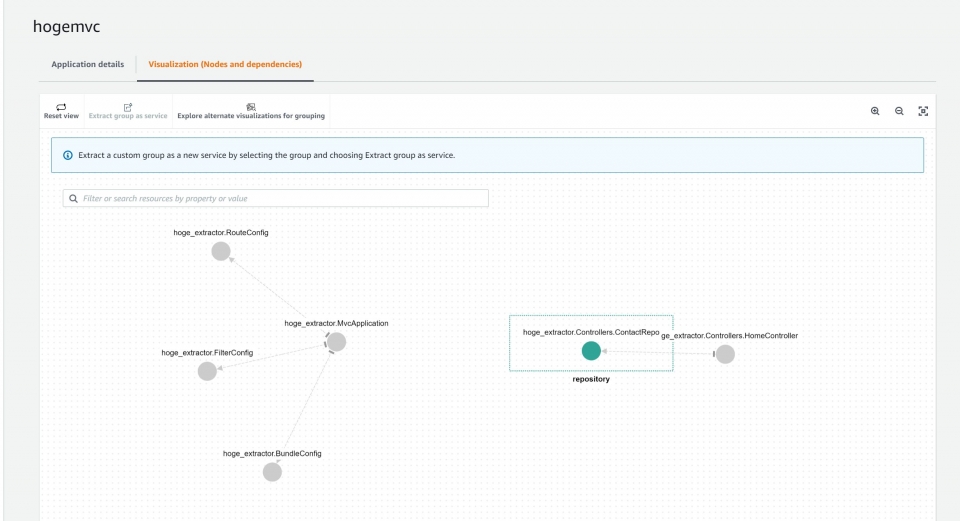Open Explore alternate visualizations for grouping
Viewport: 960px width, 521px height.
click(x=251, y=111)
